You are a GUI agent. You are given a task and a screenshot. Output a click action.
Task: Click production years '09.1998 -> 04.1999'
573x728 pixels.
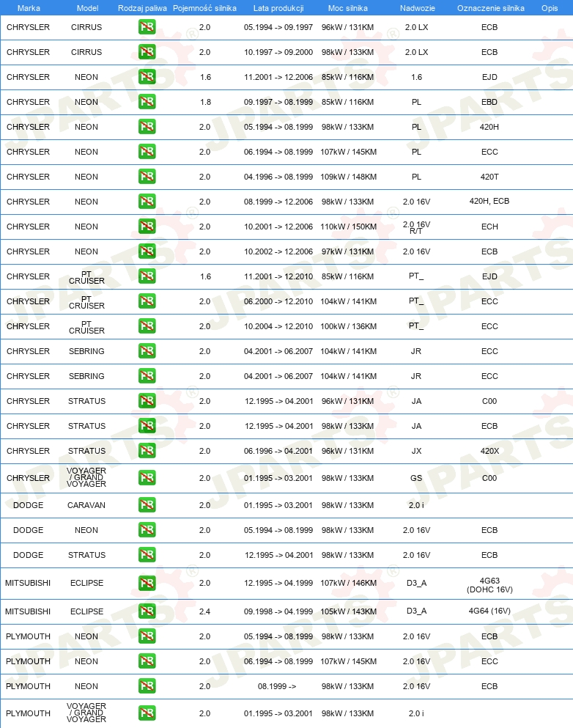point(278,611)
